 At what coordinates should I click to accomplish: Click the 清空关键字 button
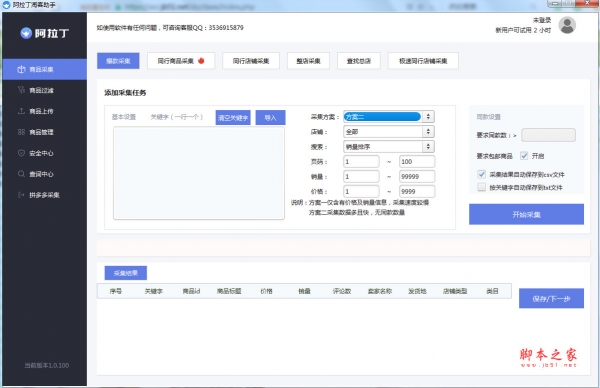point(233,117)
